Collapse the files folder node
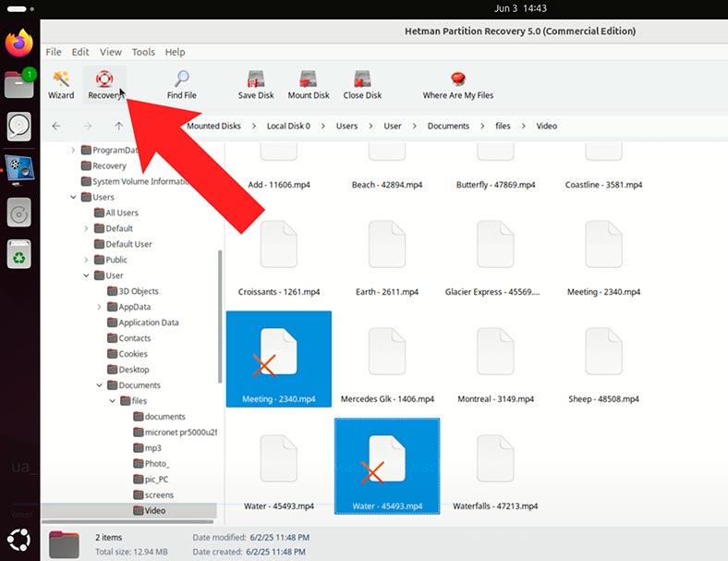 pos(112,401)
